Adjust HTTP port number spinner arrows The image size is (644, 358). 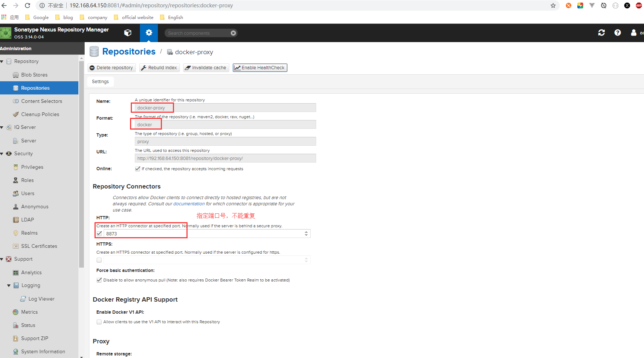click(306, 234)
